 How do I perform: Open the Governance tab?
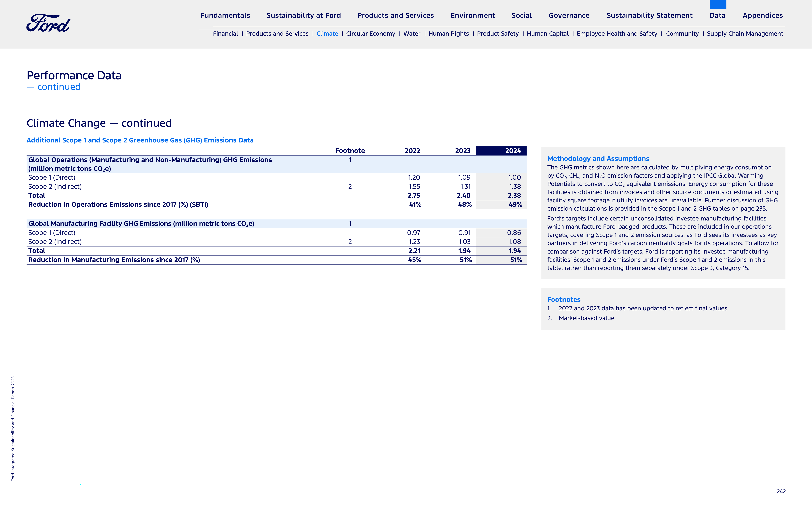coord(569,15)
